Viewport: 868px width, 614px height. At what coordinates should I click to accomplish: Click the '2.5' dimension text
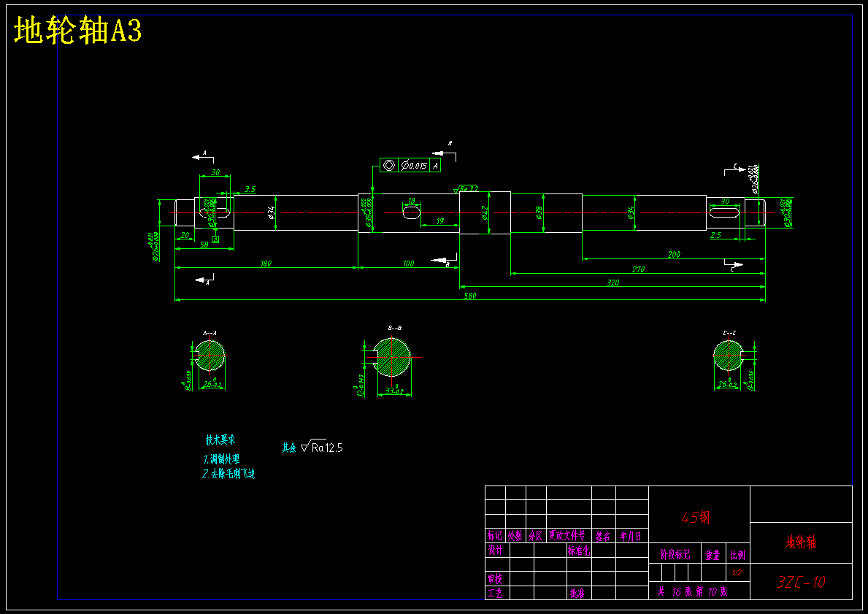tap(715, 235)
